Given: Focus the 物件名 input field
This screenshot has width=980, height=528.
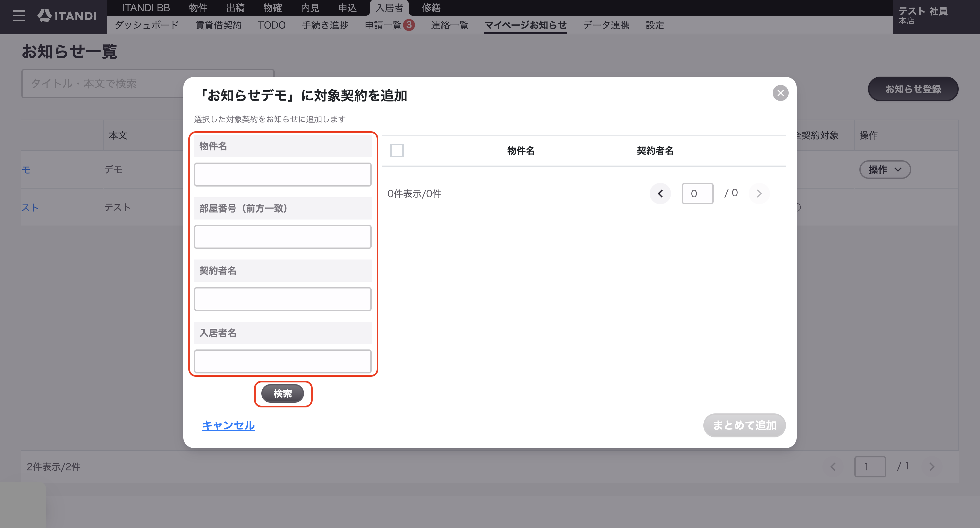Looking at the screenshot, I should (x=283, y=175).
